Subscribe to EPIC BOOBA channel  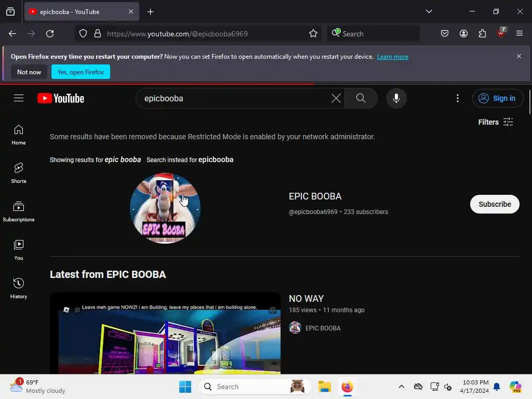(495, 204)
